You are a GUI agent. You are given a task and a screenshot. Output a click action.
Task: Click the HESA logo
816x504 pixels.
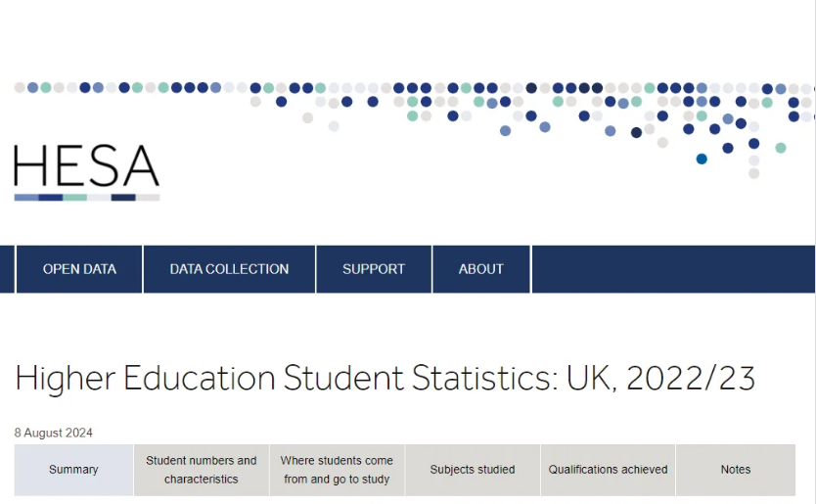(x=86, y=166)
